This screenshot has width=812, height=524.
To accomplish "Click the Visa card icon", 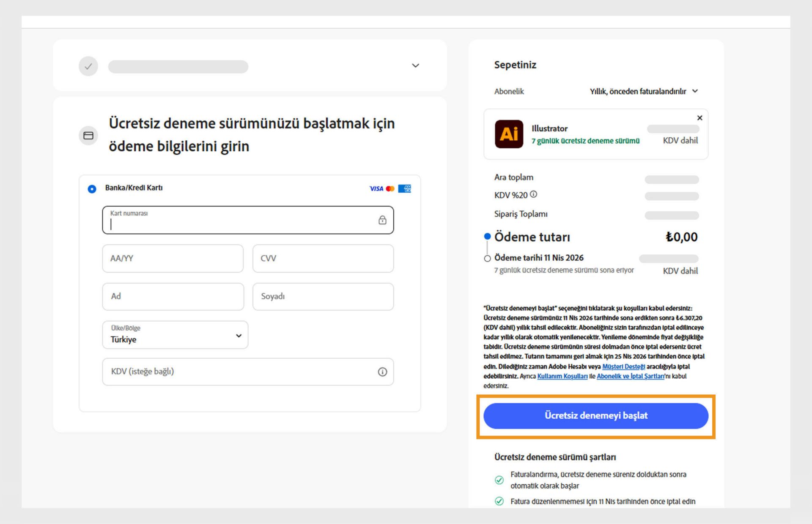I will pos(376,188).
